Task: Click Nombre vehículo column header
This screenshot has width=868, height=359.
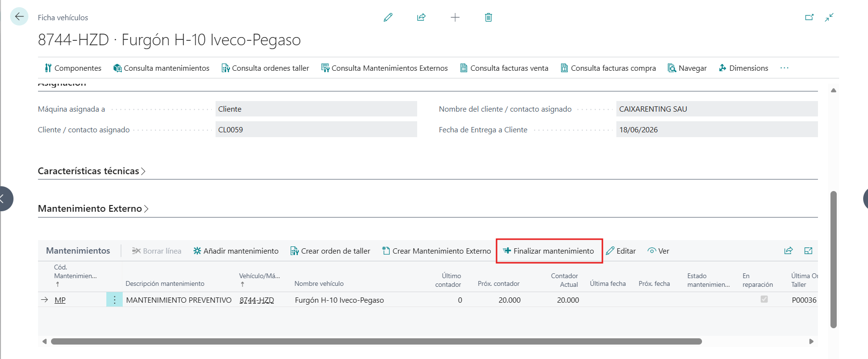Action: coord(319,283)
